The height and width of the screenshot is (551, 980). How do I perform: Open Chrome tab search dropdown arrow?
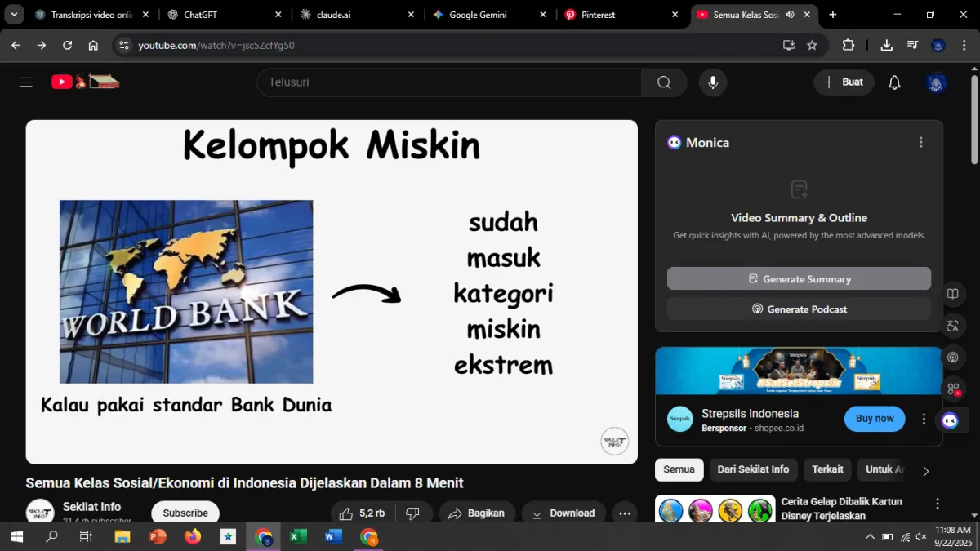[x=15, y=14]
